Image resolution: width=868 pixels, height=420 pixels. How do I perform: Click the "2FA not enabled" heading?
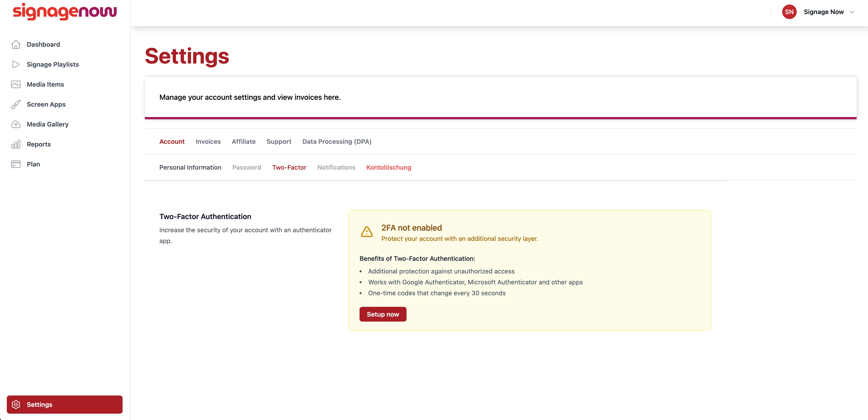pos(412,228)
